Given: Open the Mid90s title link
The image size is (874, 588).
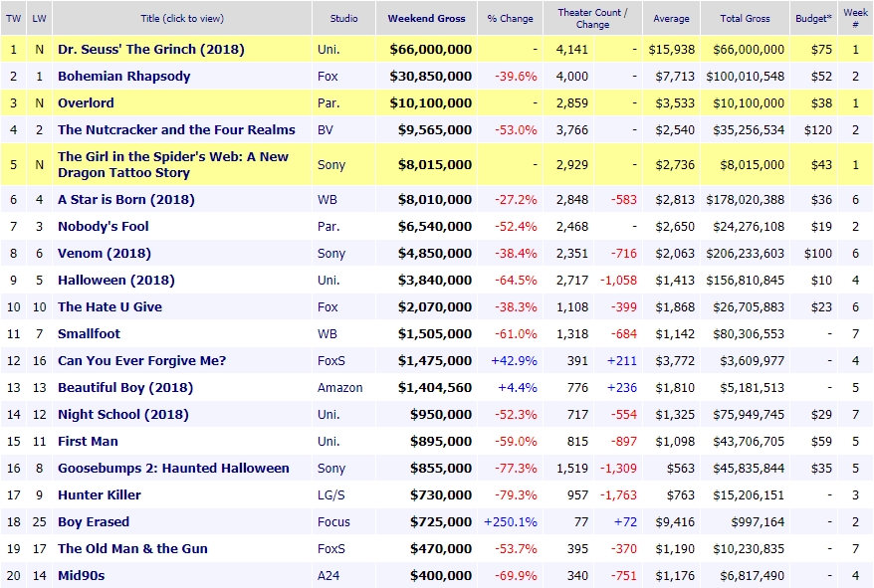Looking at the screenshot, I should click(x=82, y=575).
